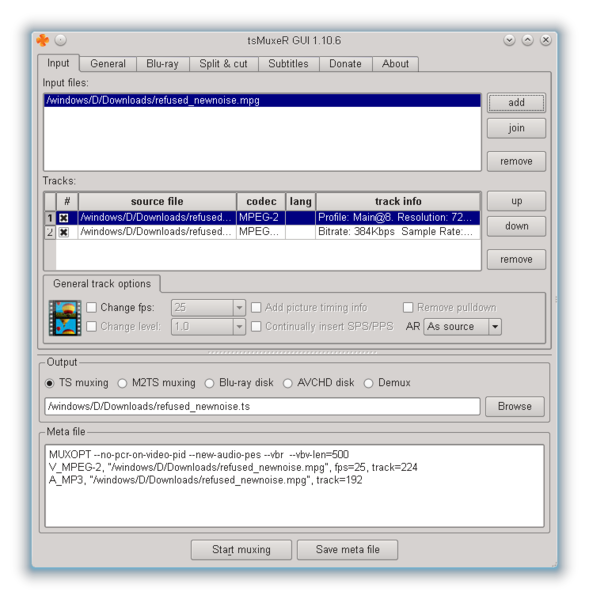This screenshot has height=599, width=589.
Task: Tick Continually insert SPS/PPS checkbox
Action: pyautogui.click(x=256, y=327)
